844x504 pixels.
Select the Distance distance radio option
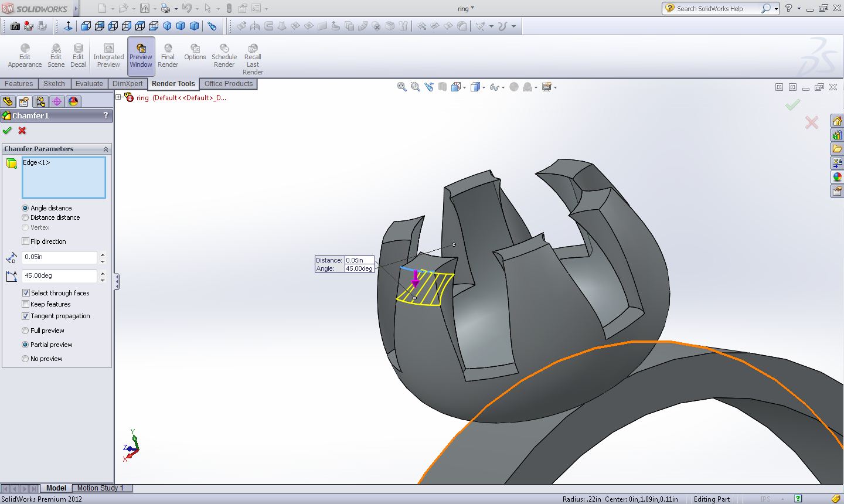25,217
